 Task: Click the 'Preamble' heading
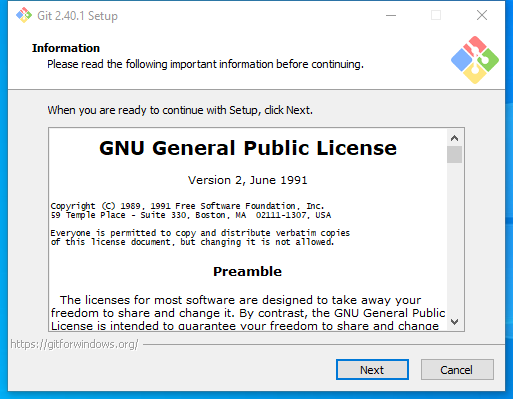tap(247, 272)
